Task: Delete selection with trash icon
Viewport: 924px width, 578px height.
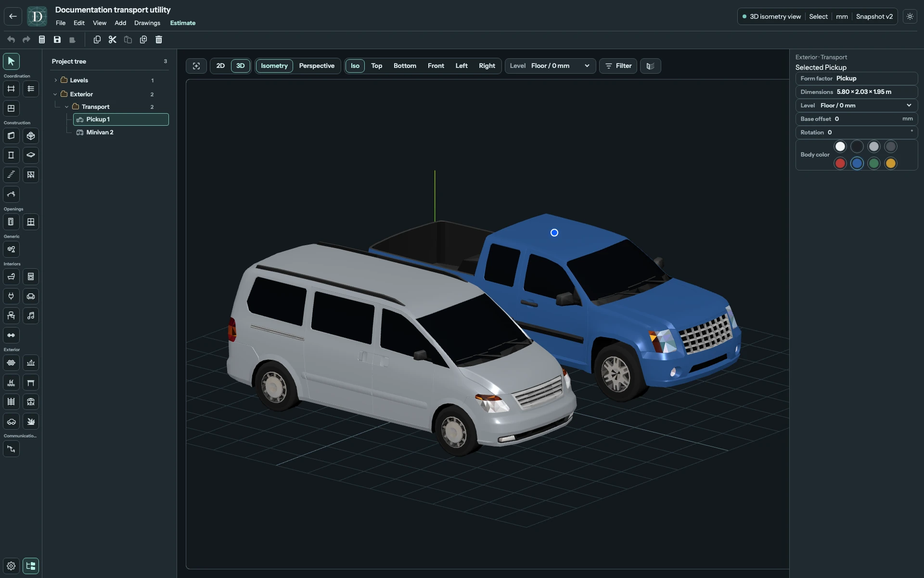Action: pyautogui.click(x=159, y=39)
